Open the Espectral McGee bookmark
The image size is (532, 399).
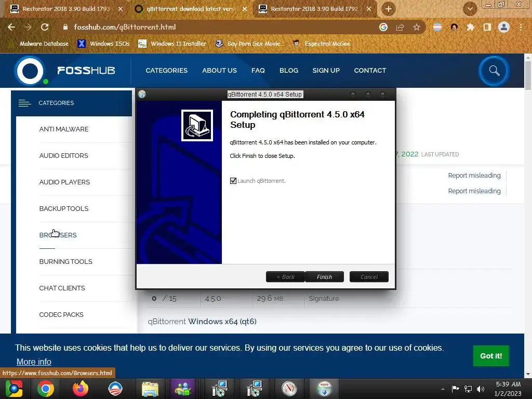322,44
